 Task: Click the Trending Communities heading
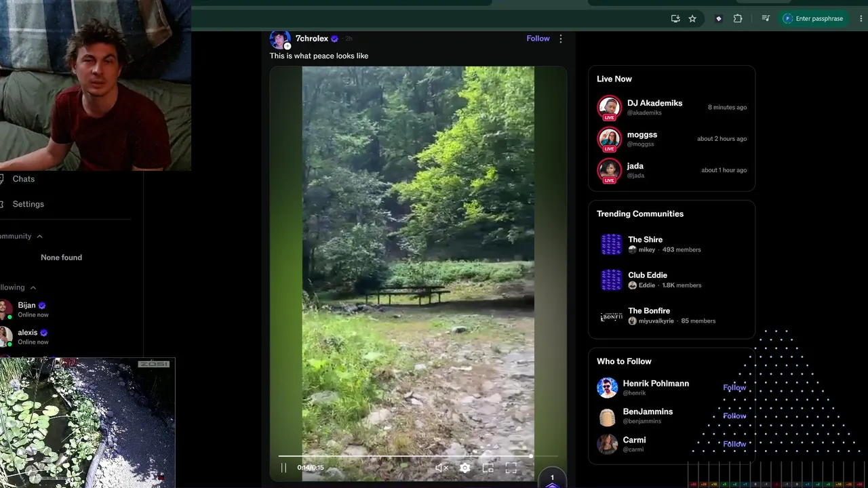(x=640, y=214)
